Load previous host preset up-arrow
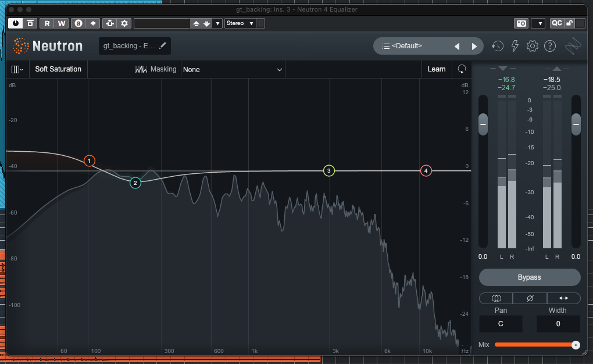The height and width of the screenshot is (364, 593). pos(196,23)
